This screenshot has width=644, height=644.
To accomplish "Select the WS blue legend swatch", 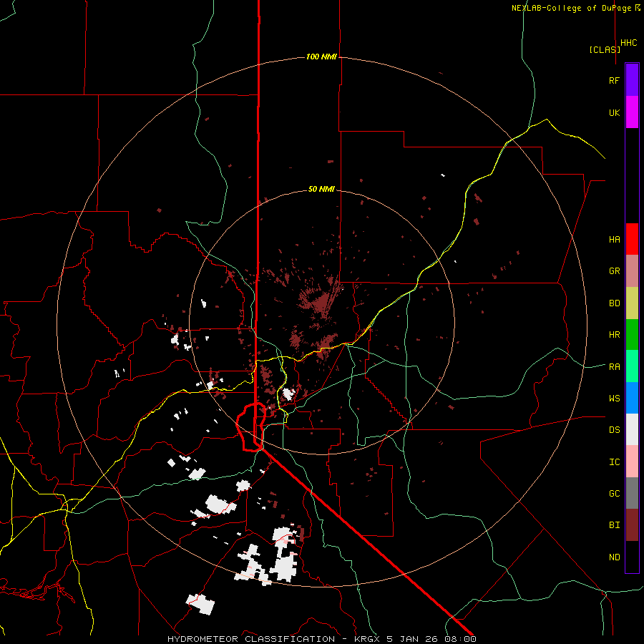I will point(632,398).
